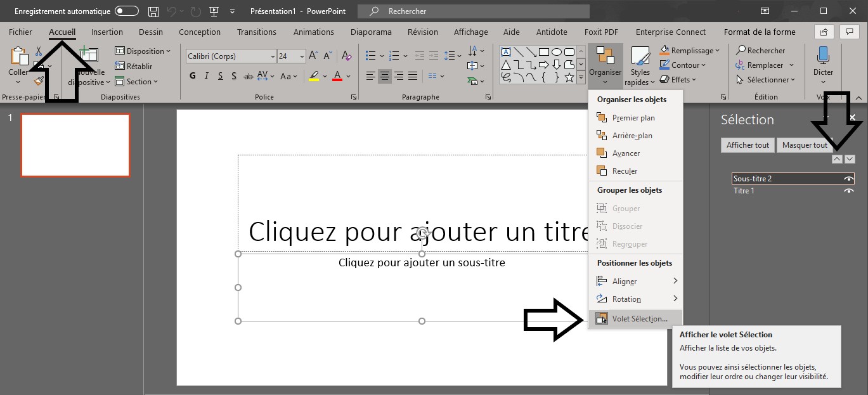Toggle the Enregistrement automatique switch

(126, 11)
